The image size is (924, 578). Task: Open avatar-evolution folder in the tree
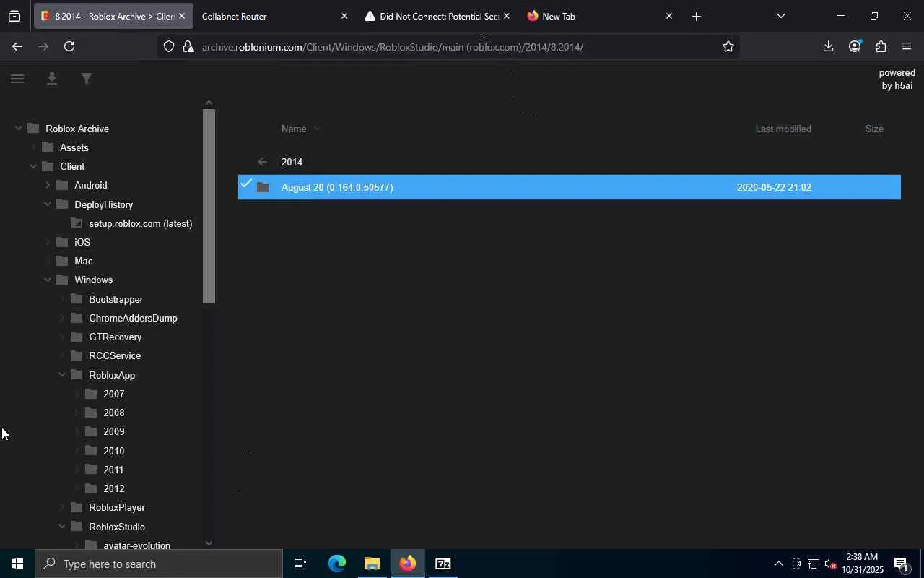click(x=136, y=545)
